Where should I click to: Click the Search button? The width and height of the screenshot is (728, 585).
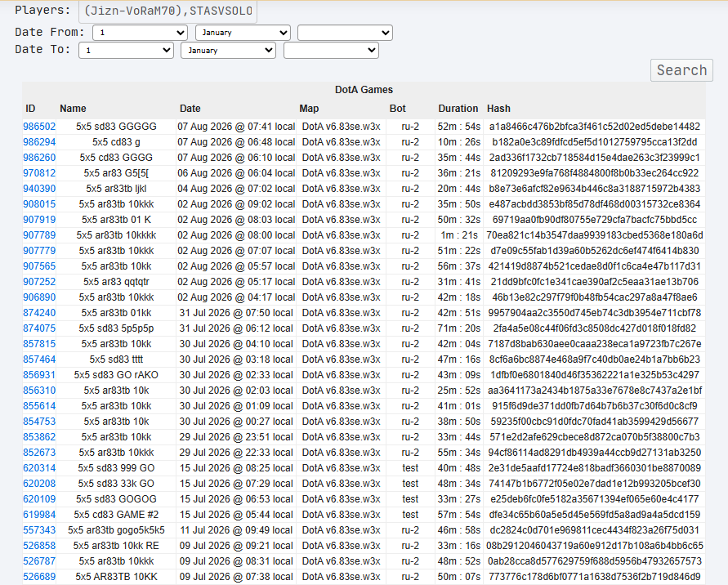(x=681, y=70)
